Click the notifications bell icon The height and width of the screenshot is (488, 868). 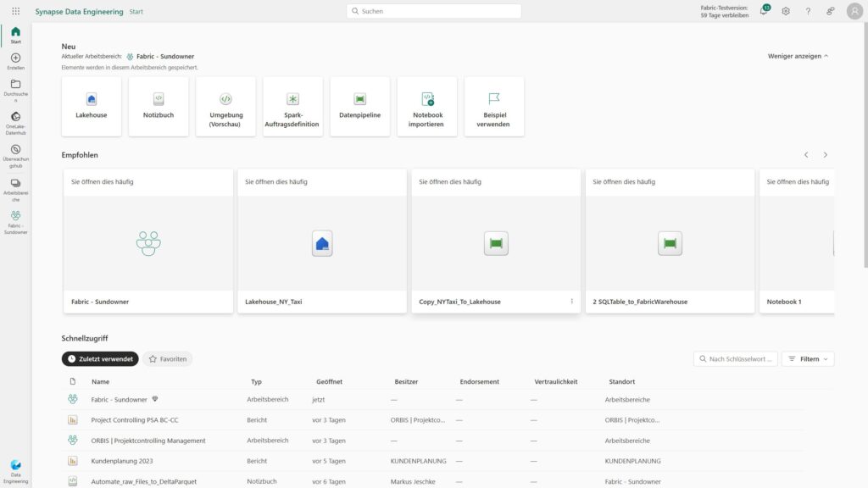[x=764, y=11]
